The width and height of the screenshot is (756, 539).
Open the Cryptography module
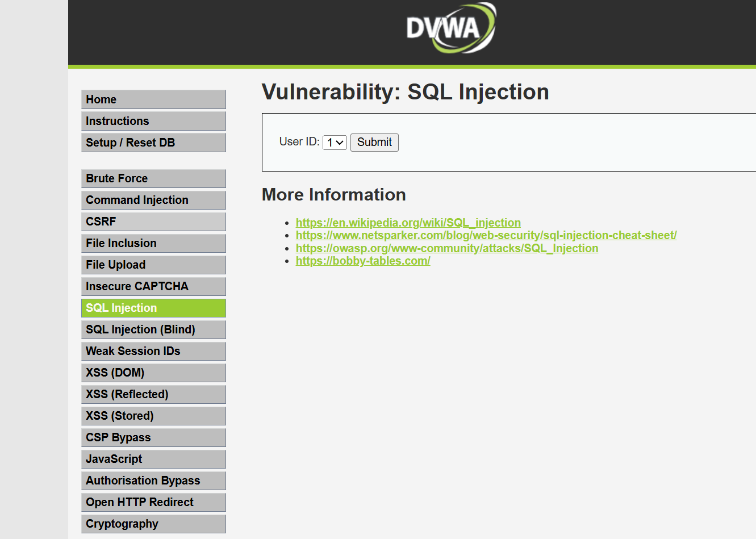(x=153, y=524)
